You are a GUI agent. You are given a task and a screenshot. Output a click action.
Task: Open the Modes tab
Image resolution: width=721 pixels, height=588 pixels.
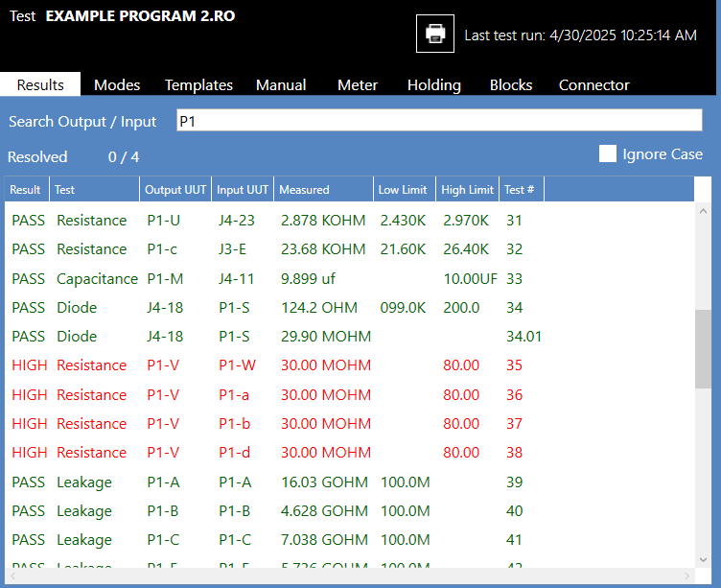click(117, 84)
